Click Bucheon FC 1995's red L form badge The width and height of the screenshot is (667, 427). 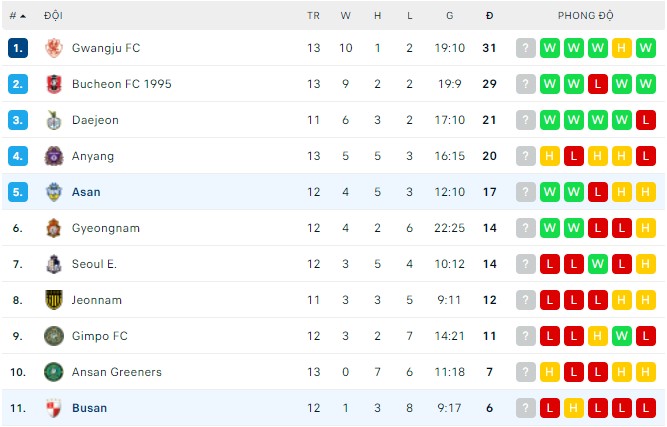598,84
